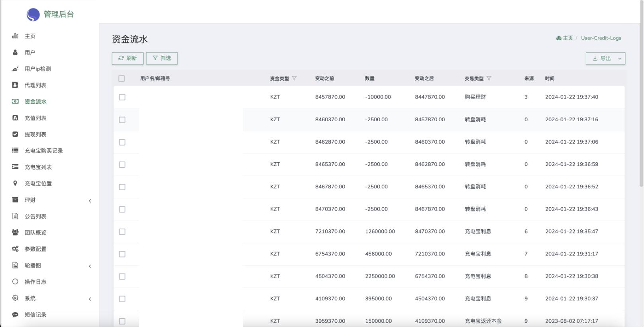The image size is (644, 327).
Task: Click the 刷新 refresh button
Action: tap(128, 58)
